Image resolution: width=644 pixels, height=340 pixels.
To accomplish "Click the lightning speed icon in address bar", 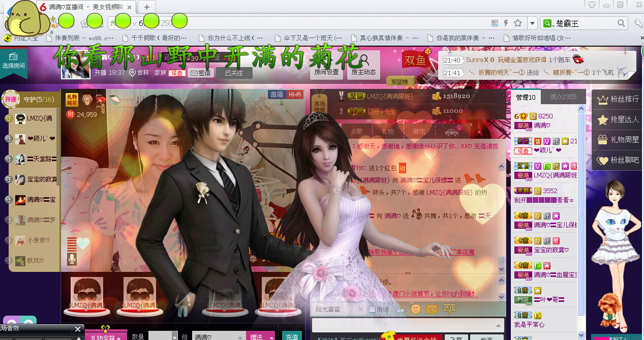I will click(506, 23).
